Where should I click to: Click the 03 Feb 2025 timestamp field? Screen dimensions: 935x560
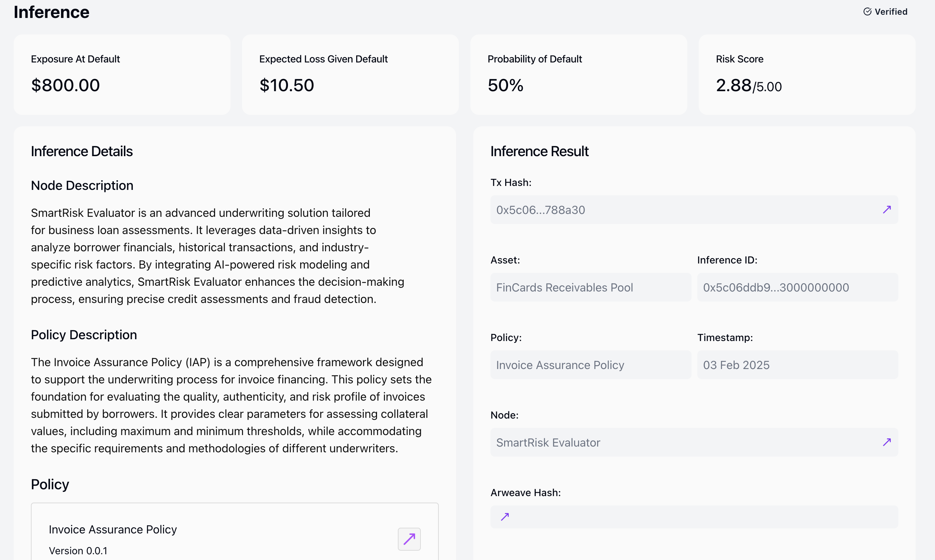pyautogui.click(x=797, y=365)
